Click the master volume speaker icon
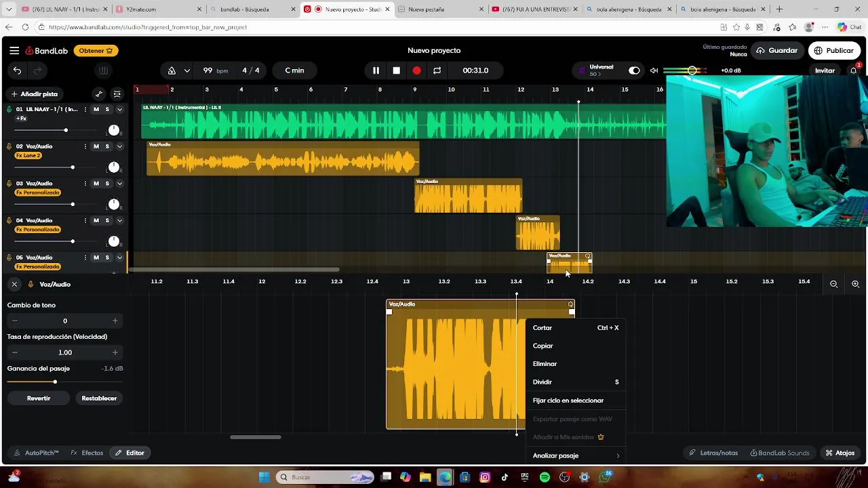 pyautogui.click(x=654, y=70)
